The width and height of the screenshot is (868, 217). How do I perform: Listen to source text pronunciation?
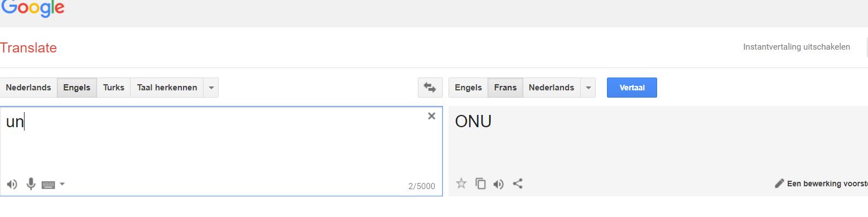point(12,184)
